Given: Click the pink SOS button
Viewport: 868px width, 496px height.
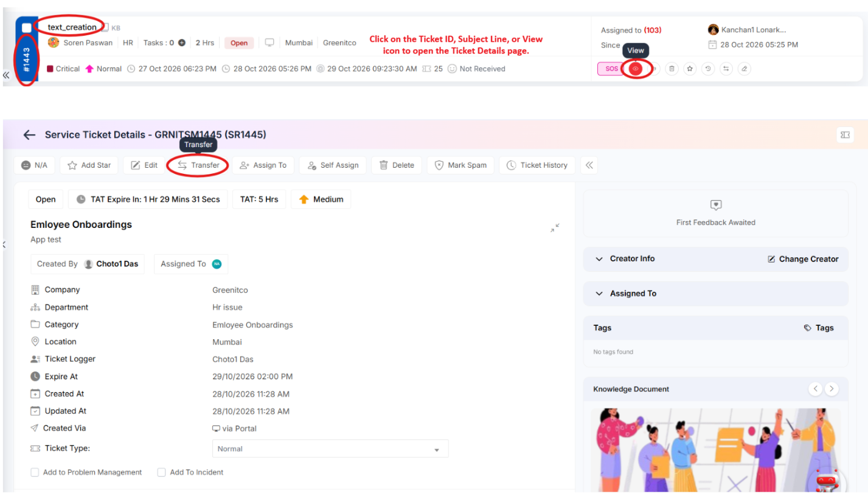Looking at the screenshot, I should click(x=612, y=69).
